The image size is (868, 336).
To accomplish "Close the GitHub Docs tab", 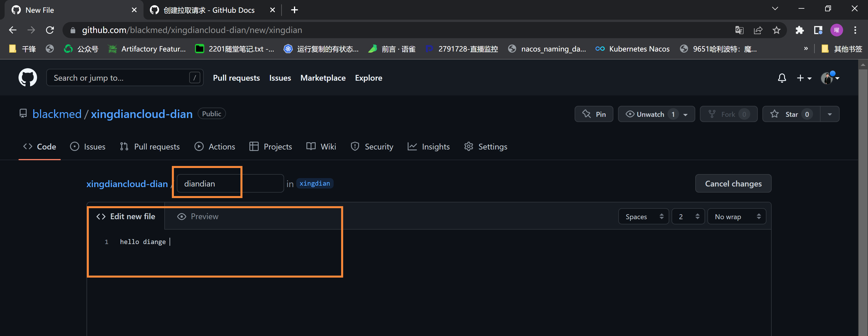I will click(x=273, y=10).
